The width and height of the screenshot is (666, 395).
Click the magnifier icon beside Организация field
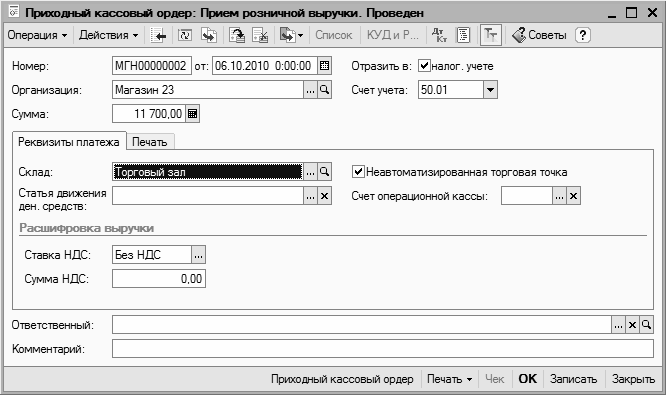(x=325, y=90)
